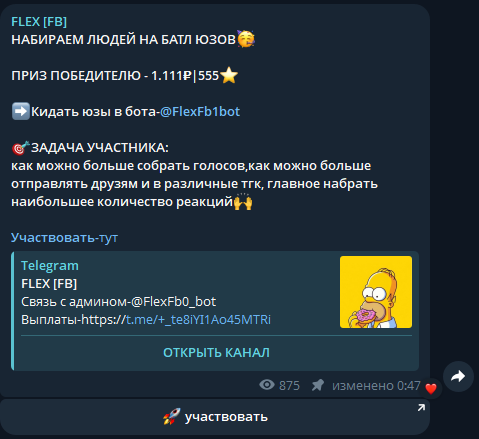Image resolution: width=479 pixels, height=439 pixels.
Task: Click the views eye icon
Action: coord(267,385)
